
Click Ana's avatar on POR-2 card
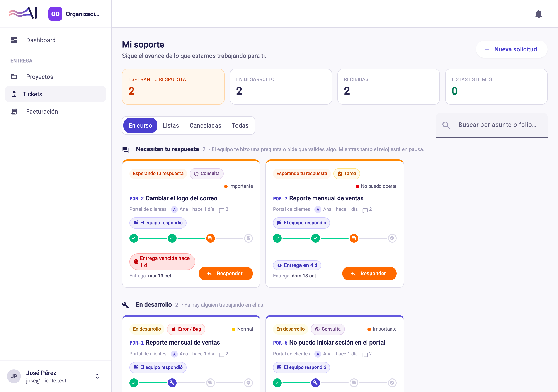[174, 209]
